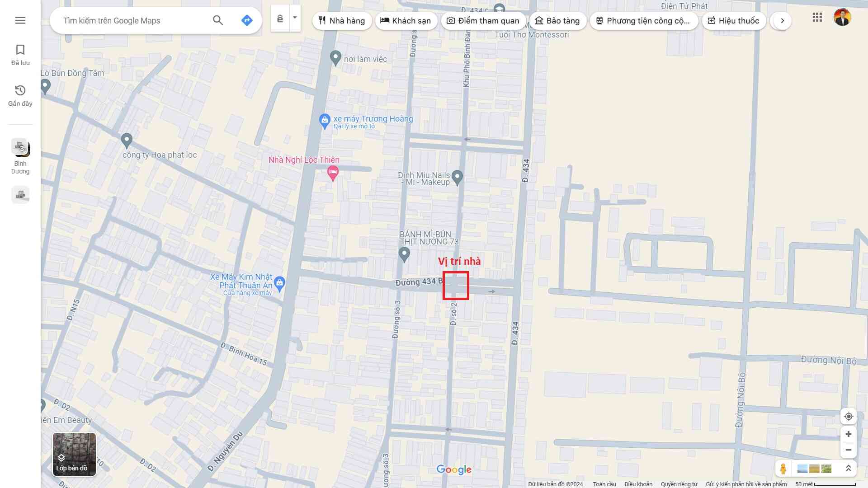Expand bottom-right imagery panel chevron
Image resolution: width=868 pixels, height=488 pixels.
[849, 469]
